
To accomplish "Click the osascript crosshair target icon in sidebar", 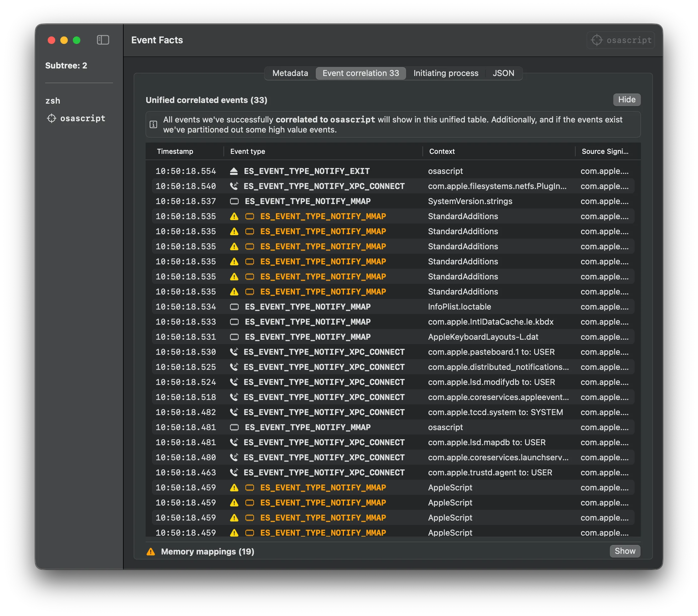I will pyautogui.click(x=51, y=118).
